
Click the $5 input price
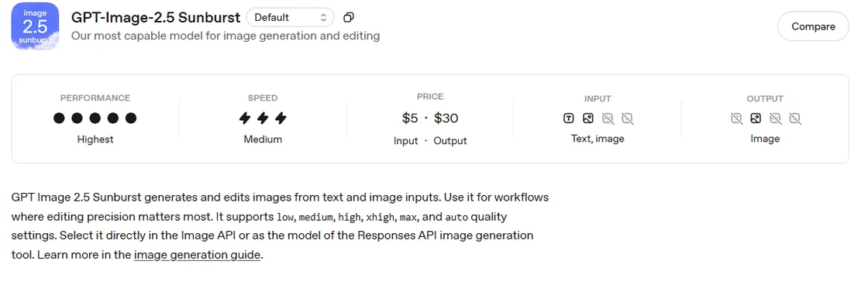410,118
